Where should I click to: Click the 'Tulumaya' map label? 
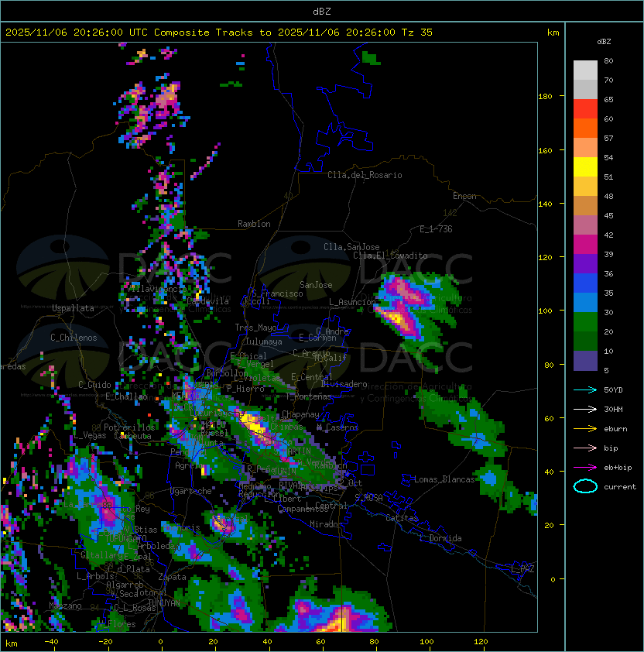click(264, 341)
